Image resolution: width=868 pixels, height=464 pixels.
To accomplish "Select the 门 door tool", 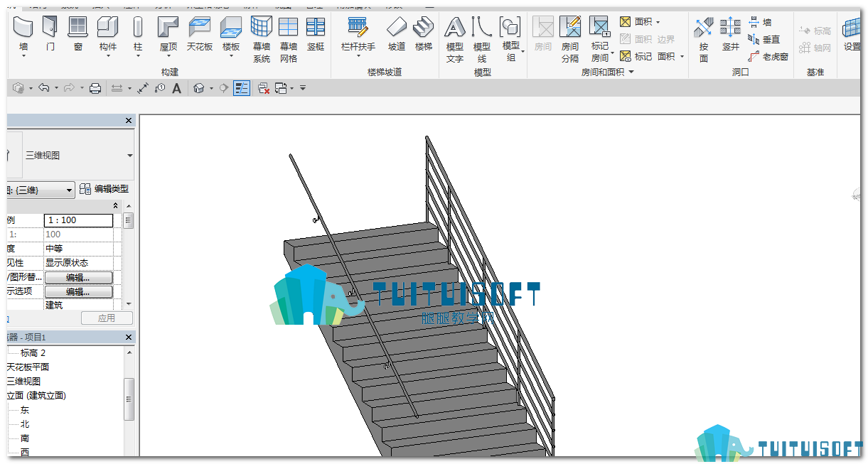I will coord(49,34).
